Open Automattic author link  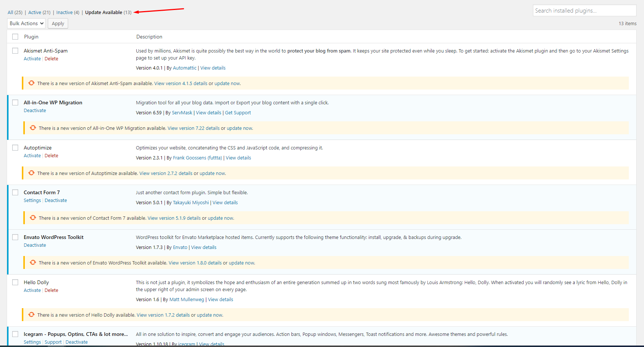[185, 68]
